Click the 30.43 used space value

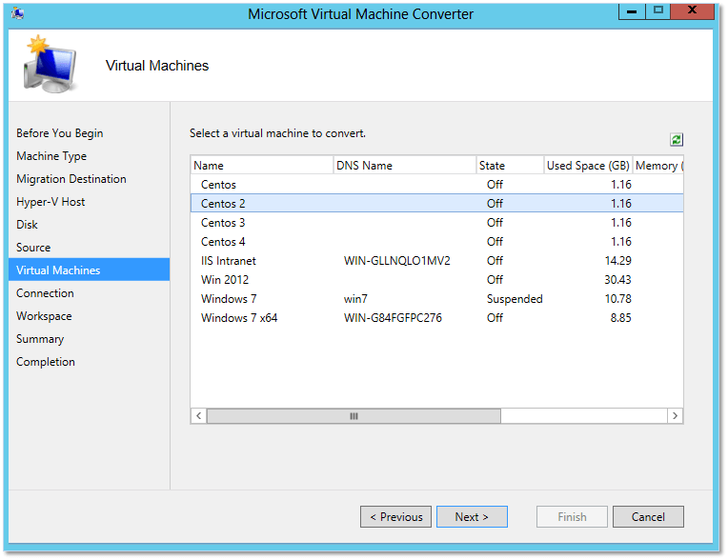pyautogui.click(x=618, y=280)
